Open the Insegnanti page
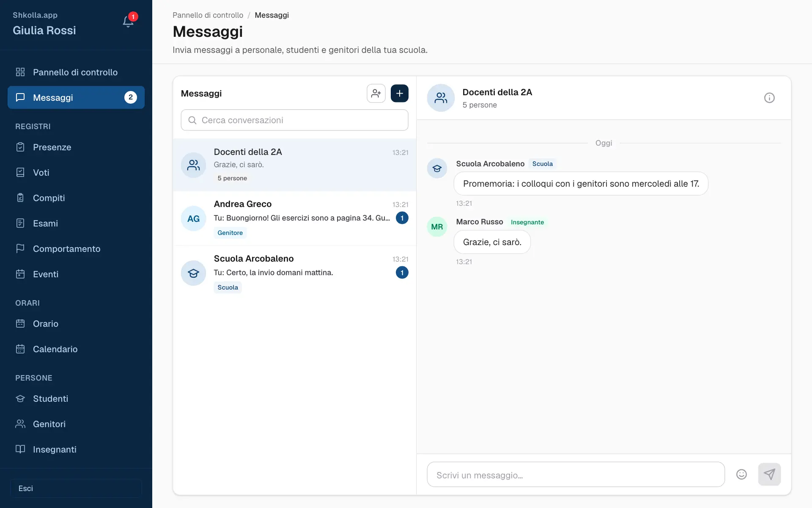 click(x=76, y=450)
